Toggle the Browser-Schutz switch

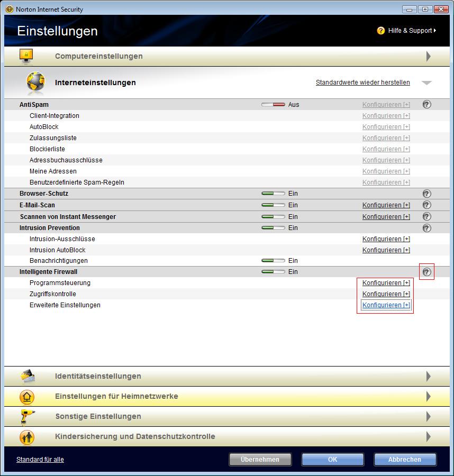(273, 194)
